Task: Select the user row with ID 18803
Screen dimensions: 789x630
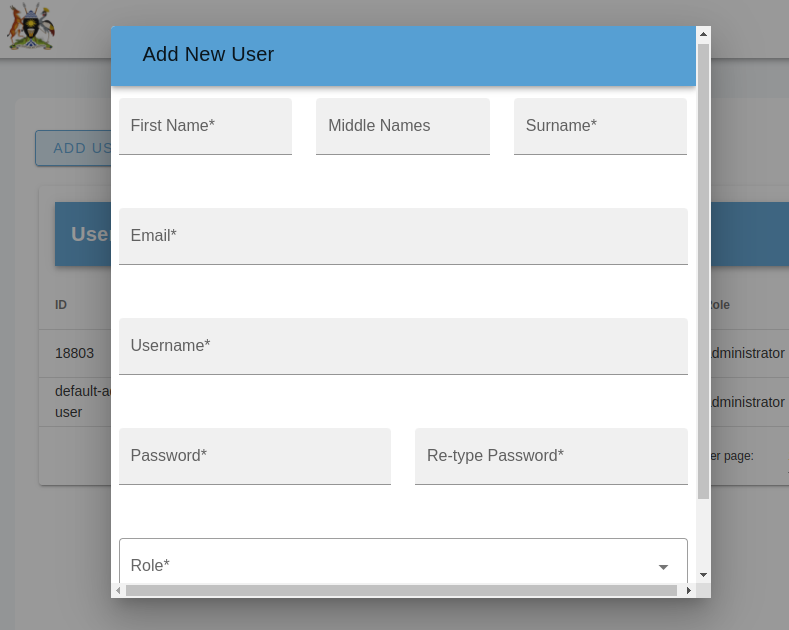Action: tap(75, 353)
